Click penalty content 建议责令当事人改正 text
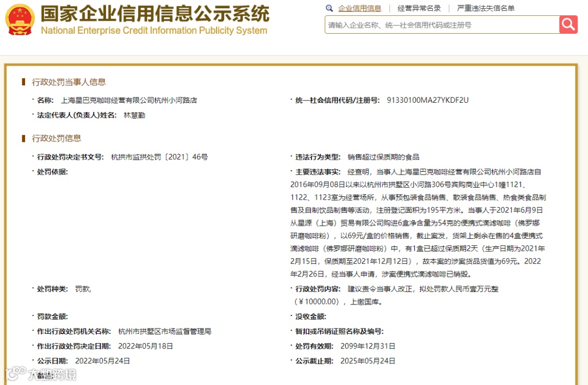Image resolution: width=588 pixels, height=385 pixels. (394, 295)
